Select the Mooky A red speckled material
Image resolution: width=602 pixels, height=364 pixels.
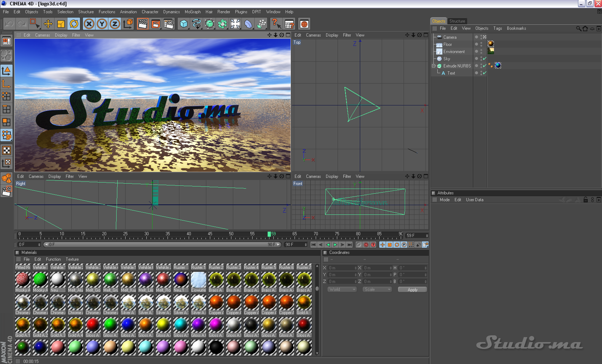coord(23,282)
